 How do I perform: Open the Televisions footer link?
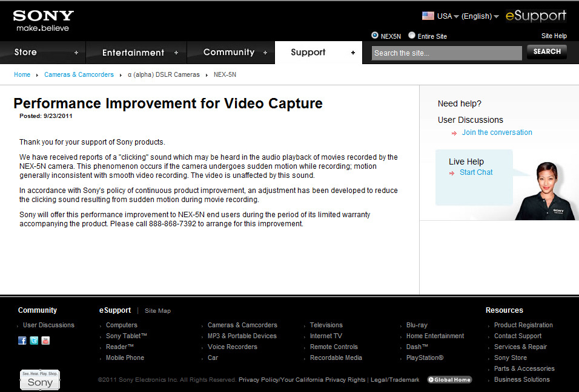(x=326, y=325)
